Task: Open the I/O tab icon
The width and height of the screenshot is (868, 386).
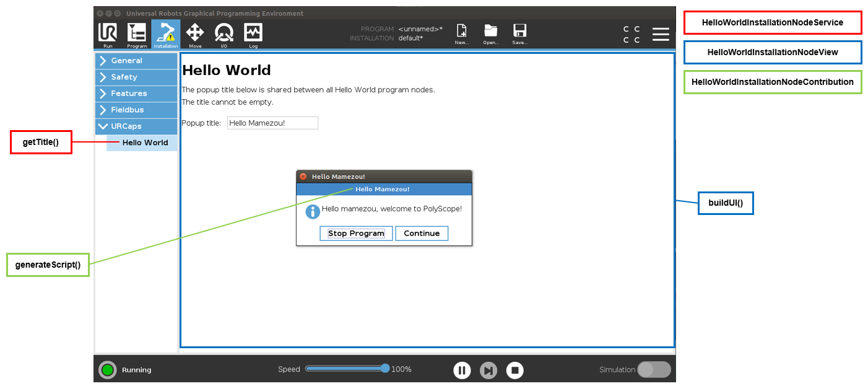Action: pyautogui.click(x=224, y=35)
